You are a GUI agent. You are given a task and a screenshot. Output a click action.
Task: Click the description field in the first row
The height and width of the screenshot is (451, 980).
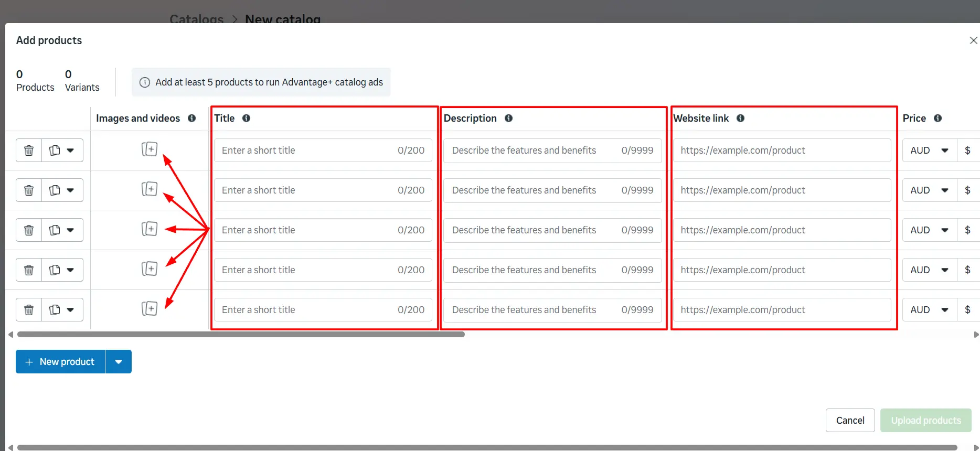(552, 151)
